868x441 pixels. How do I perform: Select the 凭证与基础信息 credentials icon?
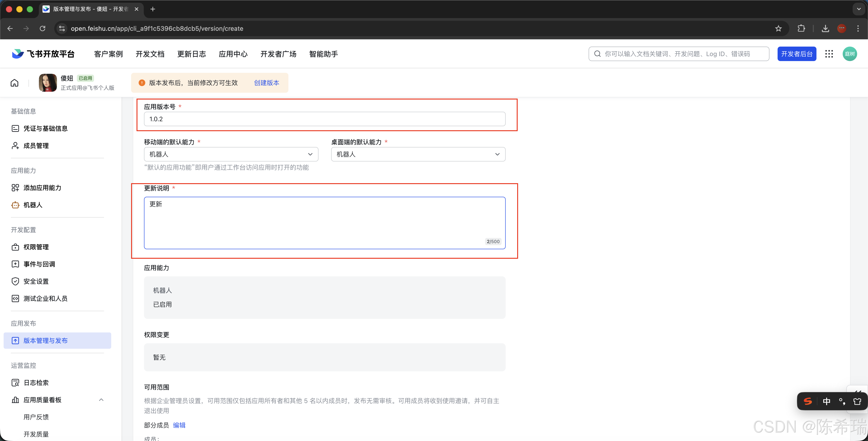tap(15, 128)
